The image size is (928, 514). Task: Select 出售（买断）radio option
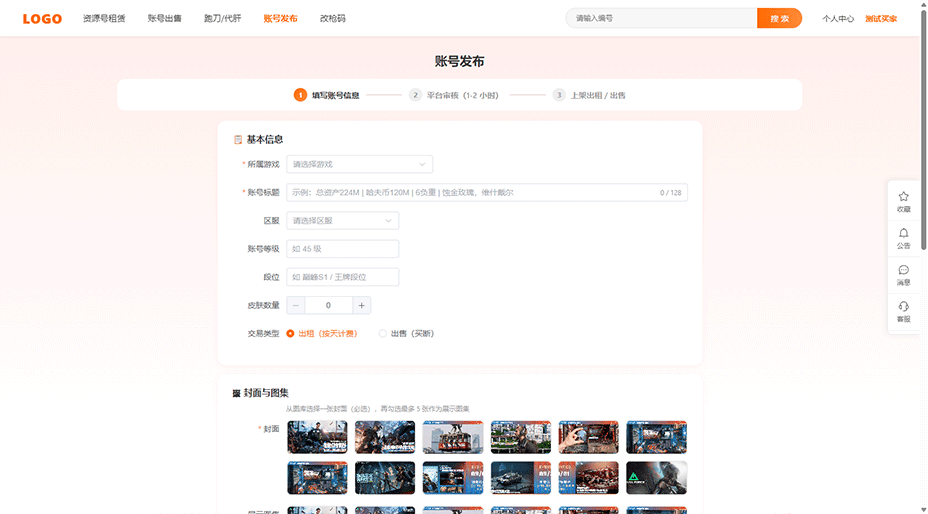coord(407,334)
